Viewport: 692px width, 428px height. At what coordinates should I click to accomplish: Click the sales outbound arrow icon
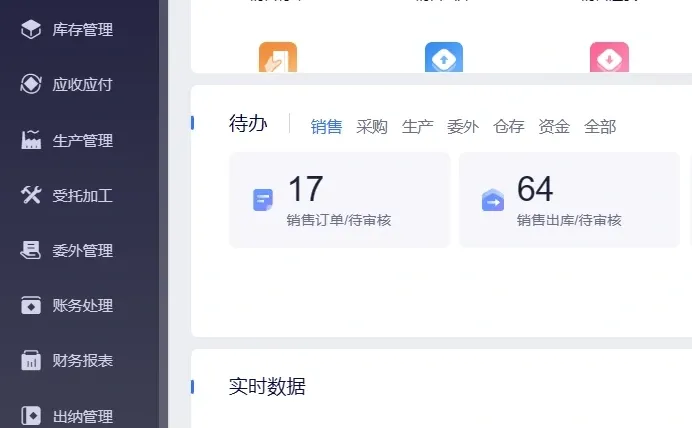493,200
